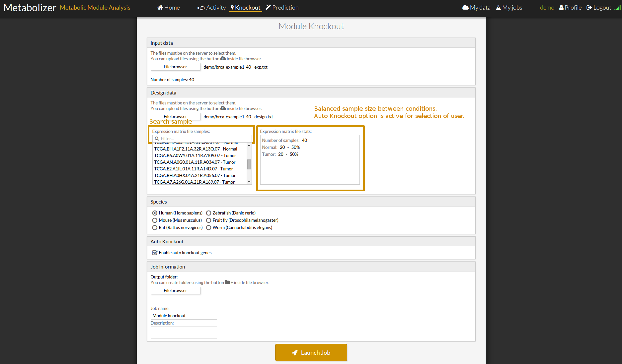Choose Zebrafish (Danio rerio) radio button

[208, 213]
